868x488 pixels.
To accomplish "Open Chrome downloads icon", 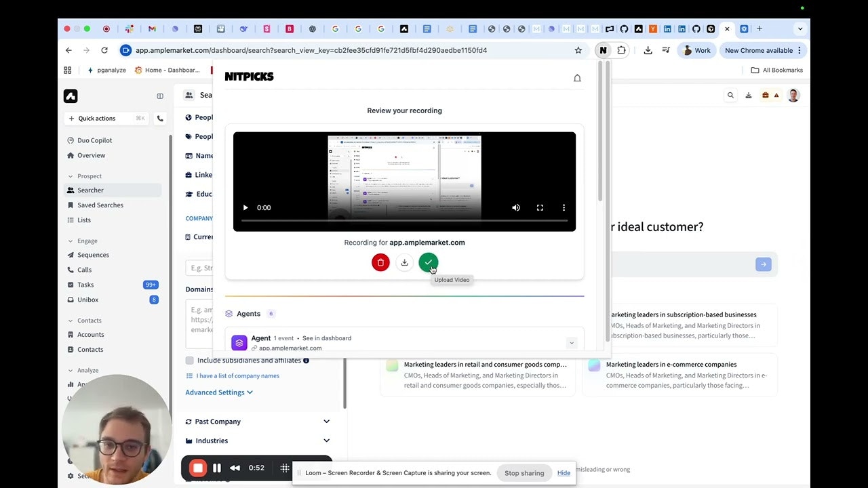I will coord(648,50).
